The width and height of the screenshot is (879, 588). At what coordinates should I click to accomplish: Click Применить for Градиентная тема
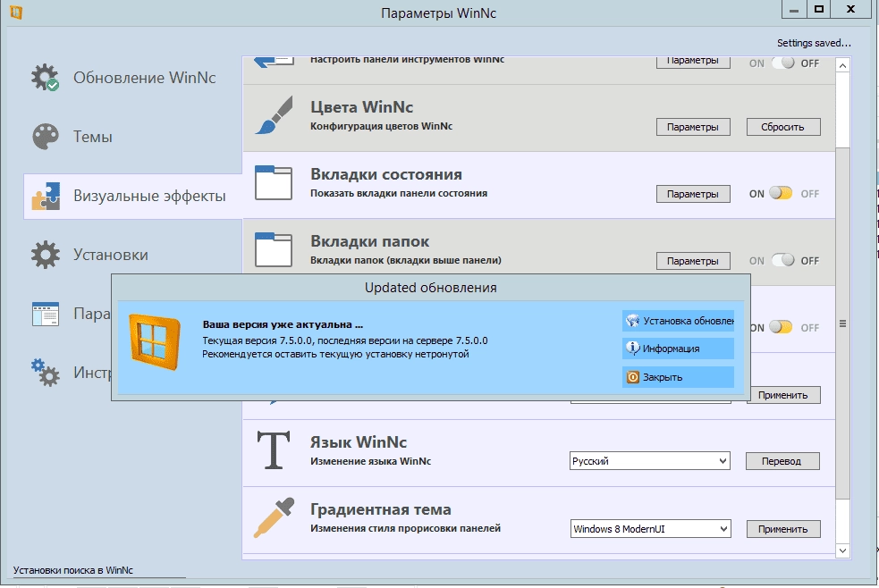coord(782,529)
